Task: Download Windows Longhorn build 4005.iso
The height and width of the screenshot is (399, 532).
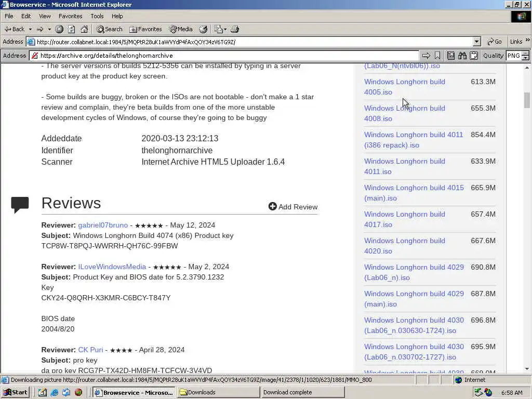Action: (x=404, y=87)
